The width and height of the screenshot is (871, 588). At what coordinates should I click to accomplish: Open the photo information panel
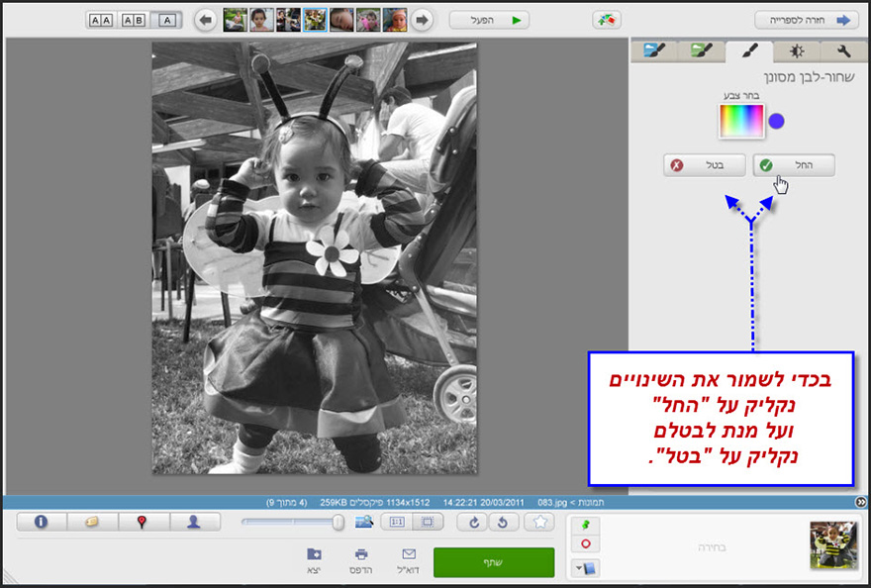41,523
